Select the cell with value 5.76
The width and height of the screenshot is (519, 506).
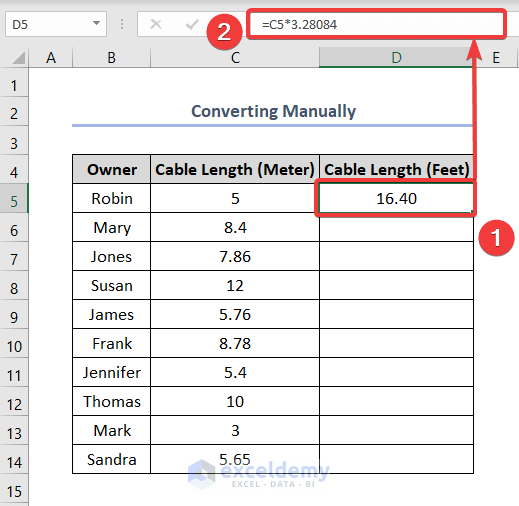click(x=235, y=314)
